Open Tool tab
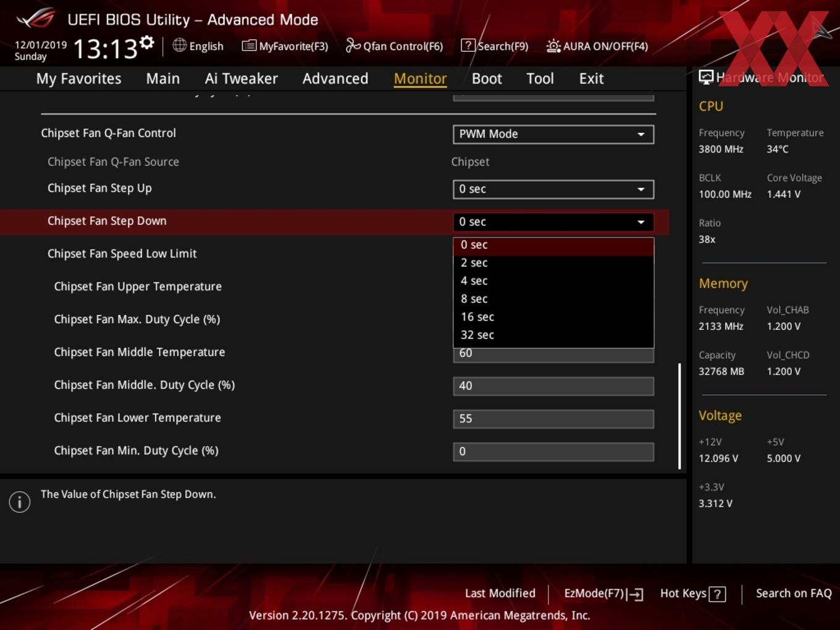 (x=540, y=78)
